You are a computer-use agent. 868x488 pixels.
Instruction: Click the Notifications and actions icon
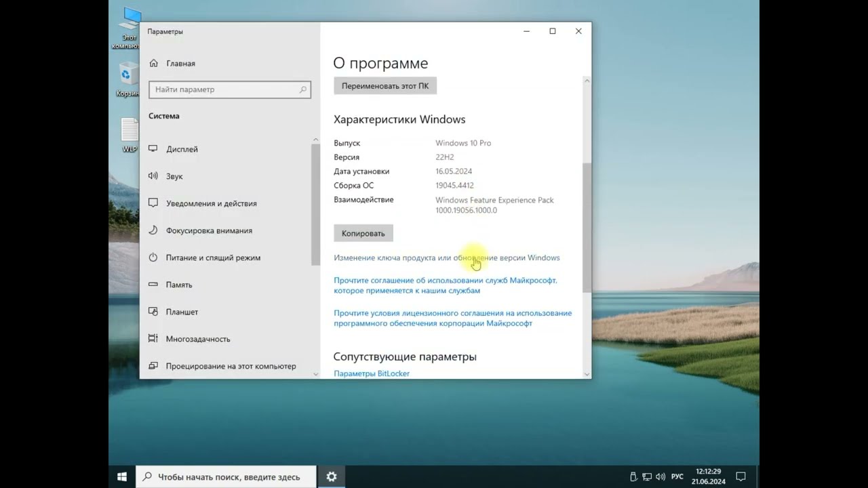153,203
